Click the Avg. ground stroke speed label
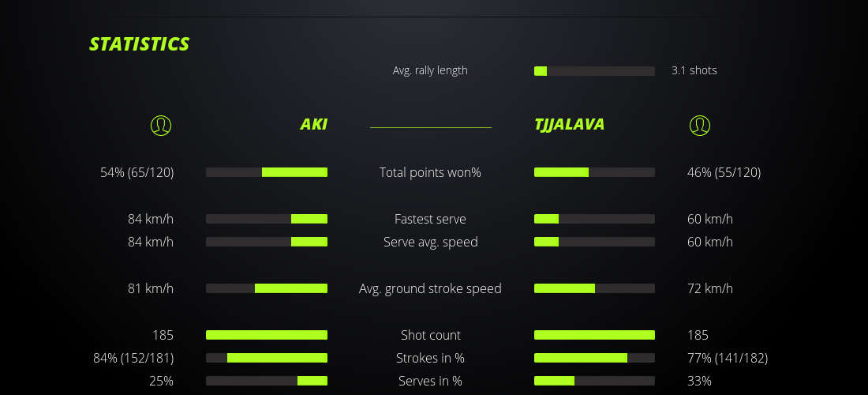868x395 pixels. [430, 288]
